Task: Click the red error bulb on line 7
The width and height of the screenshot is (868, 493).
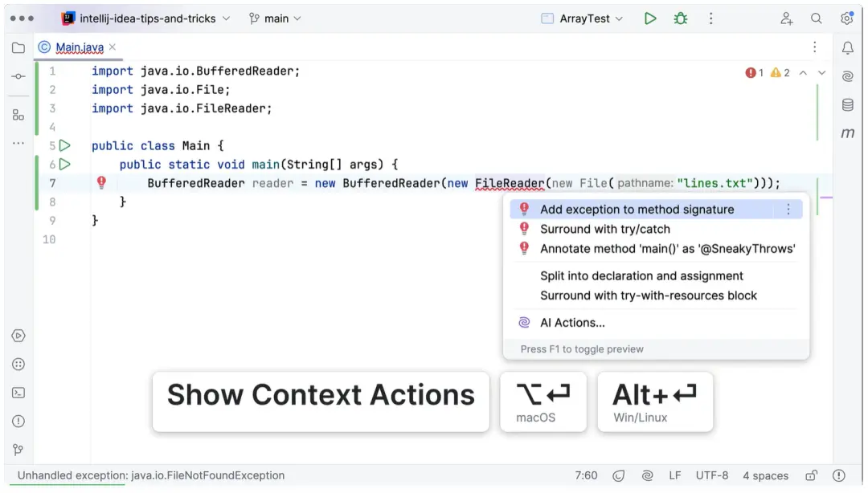Action: point(101,183)
